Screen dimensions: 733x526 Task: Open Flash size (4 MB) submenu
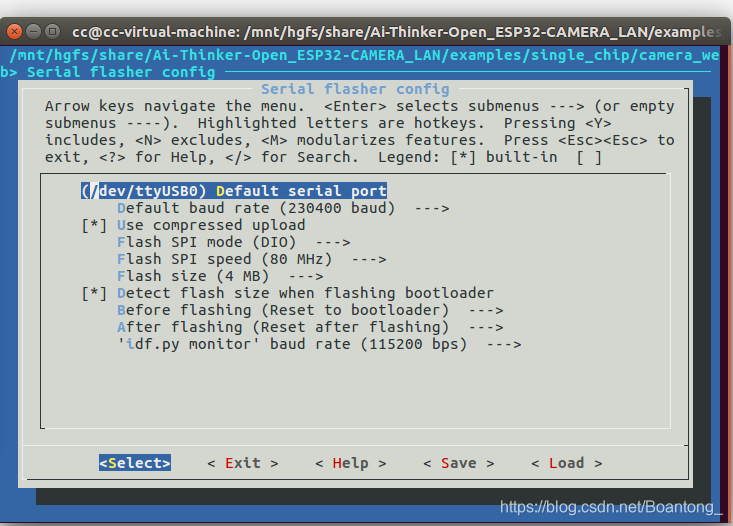[220, 276]
